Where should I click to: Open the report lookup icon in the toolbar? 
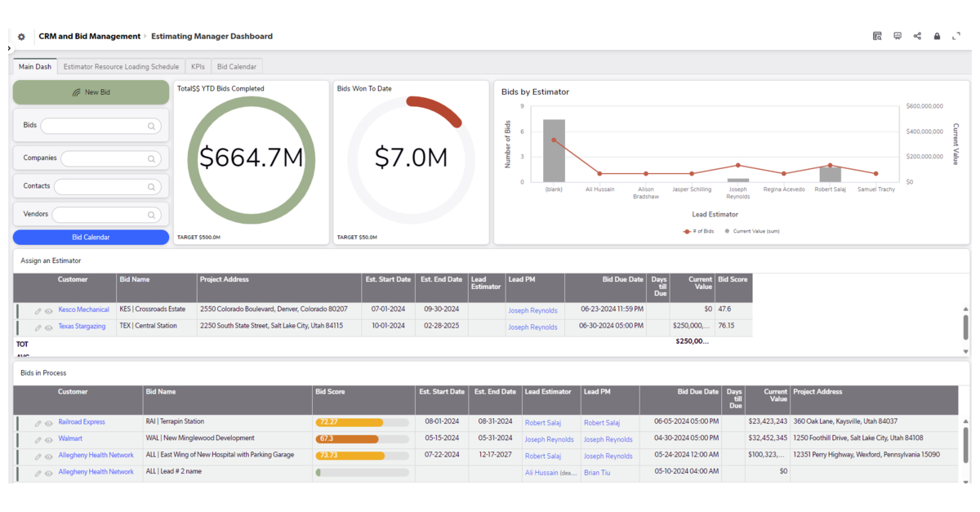(x=877, y=36)
